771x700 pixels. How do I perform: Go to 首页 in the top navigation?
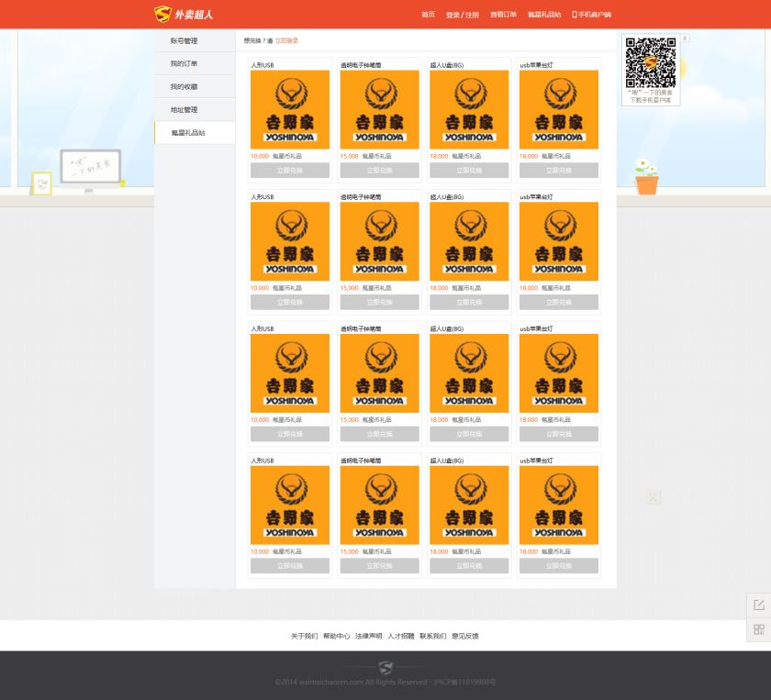pos(429,15)
